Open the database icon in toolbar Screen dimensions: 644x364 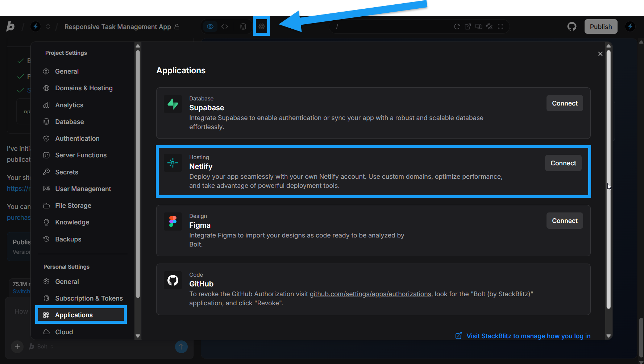(243, 26)
